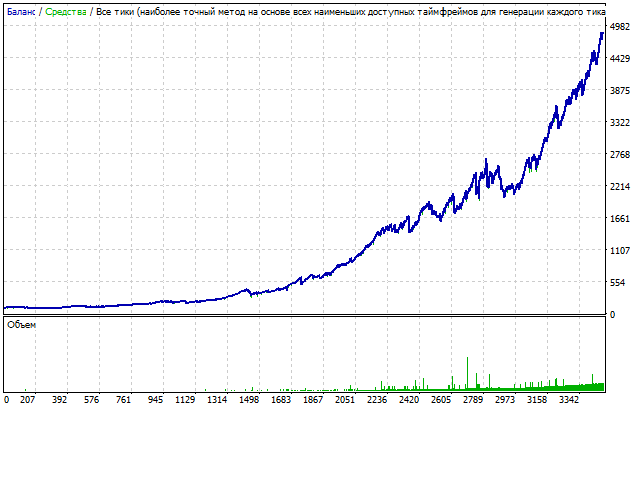Click the balance curve's highest peak
The height and width of the screenshot is (480, 640).
point(602,33)
